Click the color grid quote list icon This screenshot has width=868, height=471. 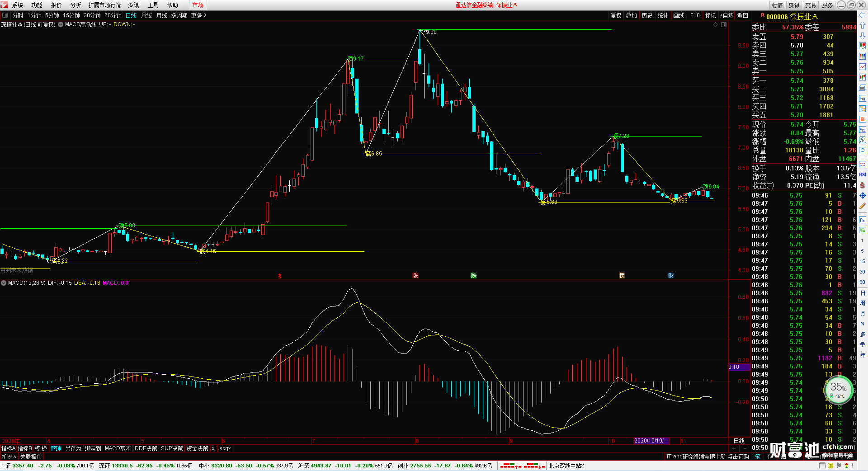[862, 57]
